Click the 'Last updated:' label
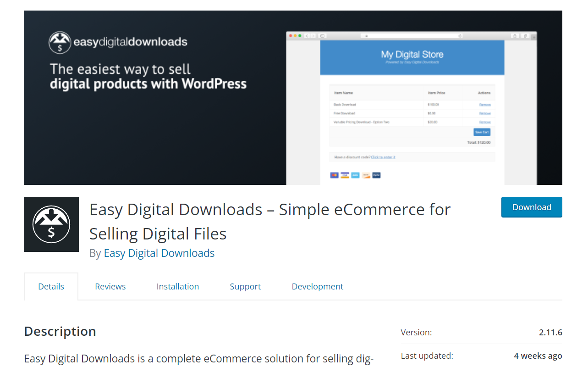This screenshot has width=588, height=367. tap(427, 356)
